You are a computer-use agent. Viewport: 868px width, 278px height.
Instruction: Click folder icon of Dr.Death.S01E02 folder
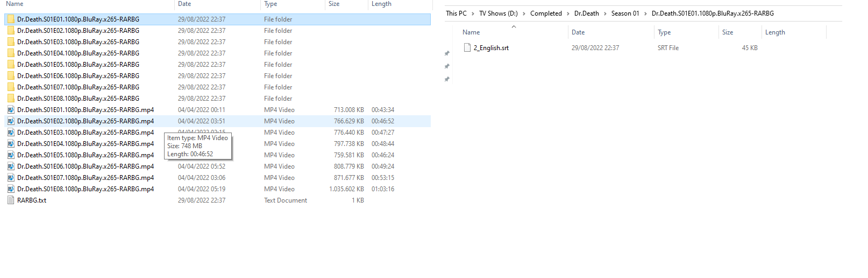[x=11, y=31]
